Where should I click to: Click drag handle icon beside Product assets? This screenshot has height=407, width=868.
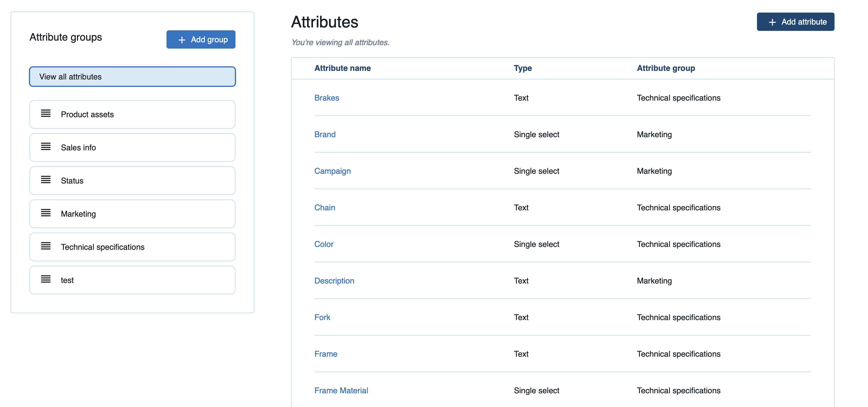[x=46, y=114]
